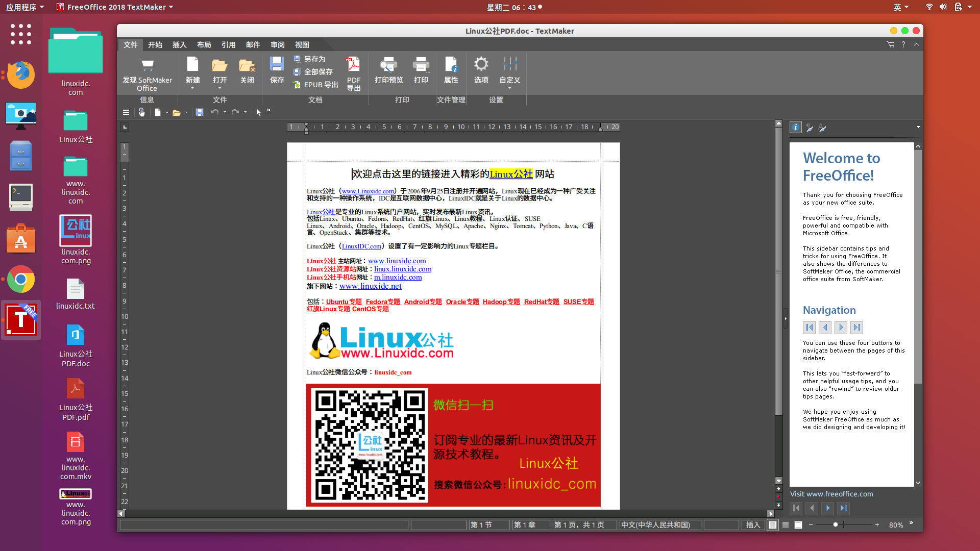The image size is (980, 551).
Task: Click the save icon in quick access toolbar
Action: pos(200,112)
